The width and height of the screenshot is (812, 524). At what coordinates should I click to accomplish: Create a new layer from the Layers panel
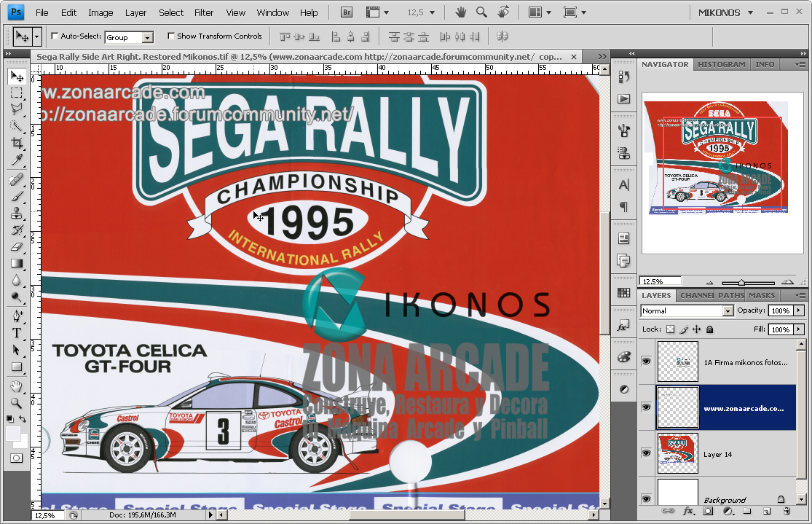click(x=767, y=511)
